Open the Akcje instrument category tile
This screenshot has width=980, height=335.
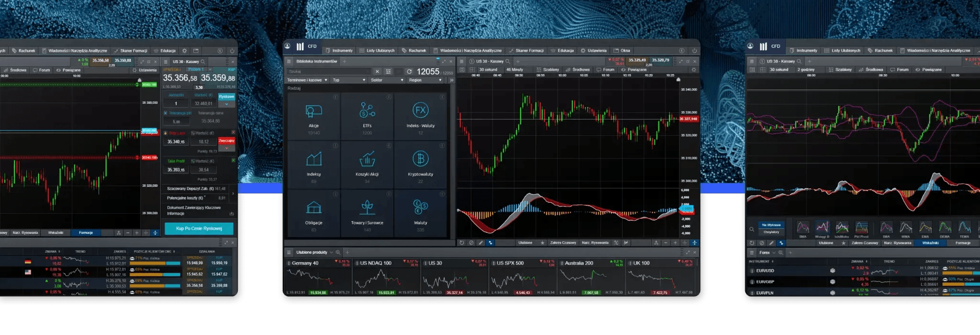(313, 116)
